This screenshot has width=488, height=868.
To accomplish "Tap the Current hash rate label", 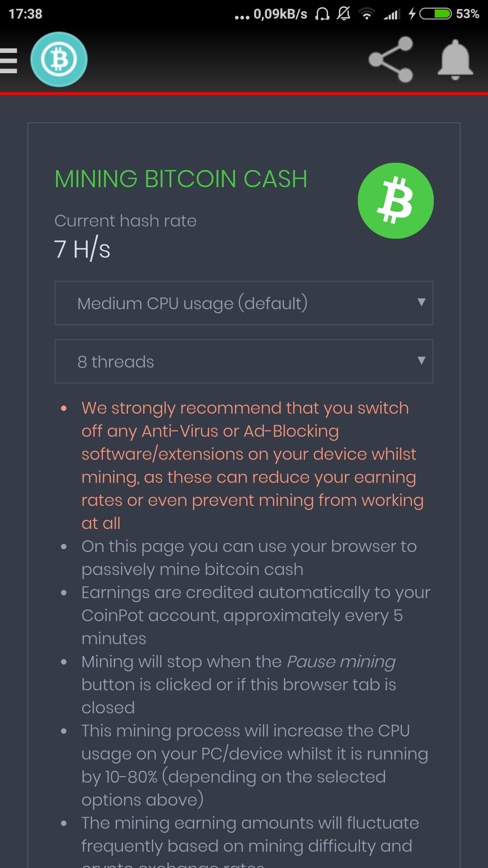I will [126, 221].
